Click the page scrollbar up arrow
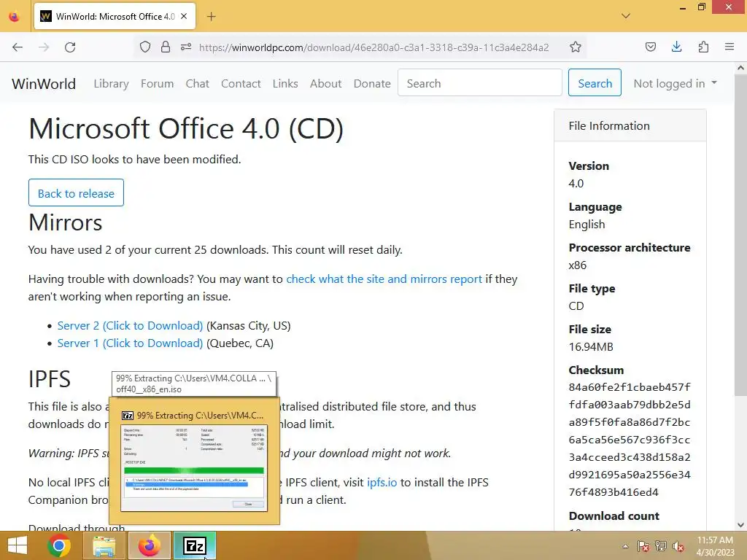 (x=740, y=68)
